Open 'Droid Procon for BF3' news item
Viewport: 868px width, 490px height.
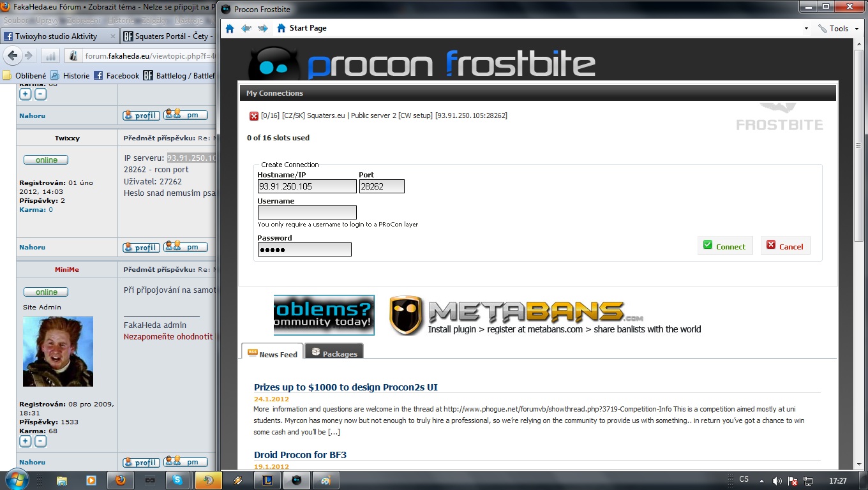click(300, 455)
